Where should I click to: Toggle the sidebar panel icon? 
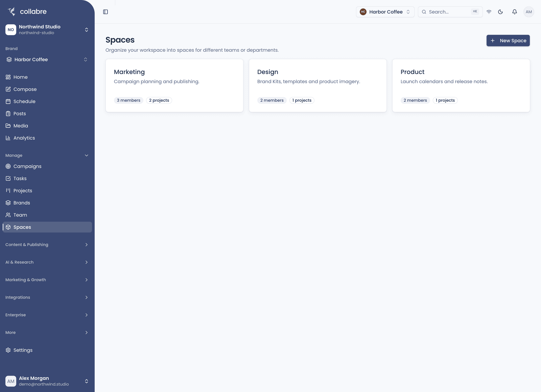tap(105, 12)
